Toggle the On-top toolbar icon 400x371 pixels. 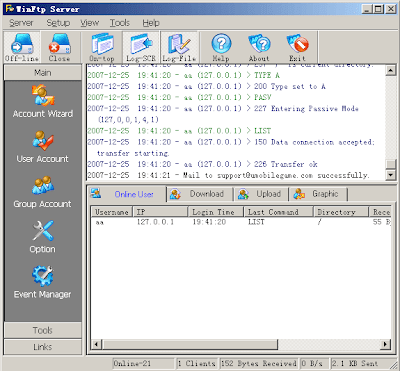pyautogui.click(x=102, y=47)
